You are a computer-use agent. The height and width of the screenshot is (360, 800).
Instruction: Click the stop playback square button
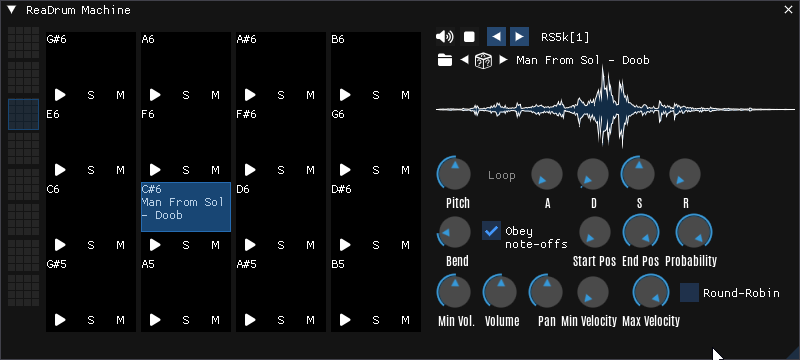[469, 37]
